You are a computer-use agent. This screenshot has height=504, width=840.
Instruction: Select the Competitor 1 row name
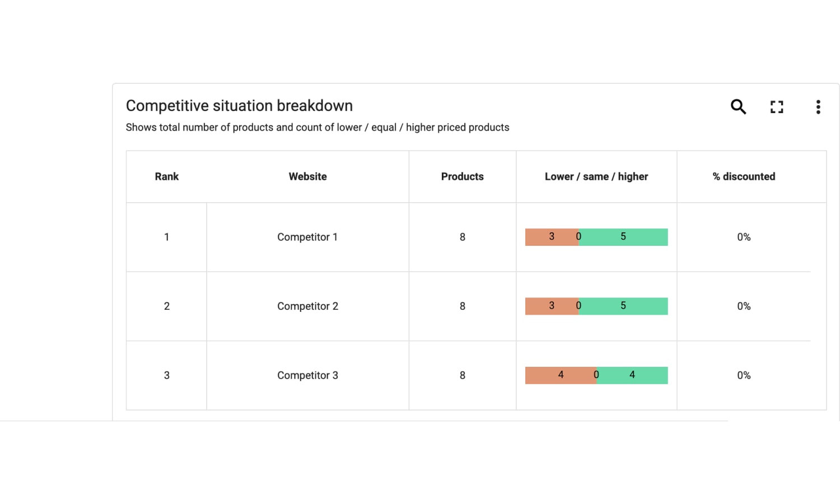point(307,237)
